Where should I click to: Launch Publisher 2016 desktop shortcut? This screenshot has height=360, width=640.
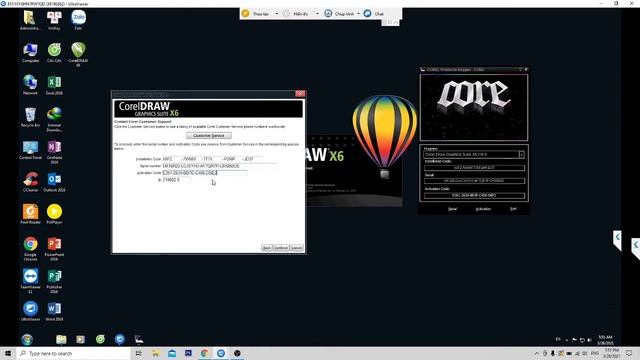[x=54, y=280]
